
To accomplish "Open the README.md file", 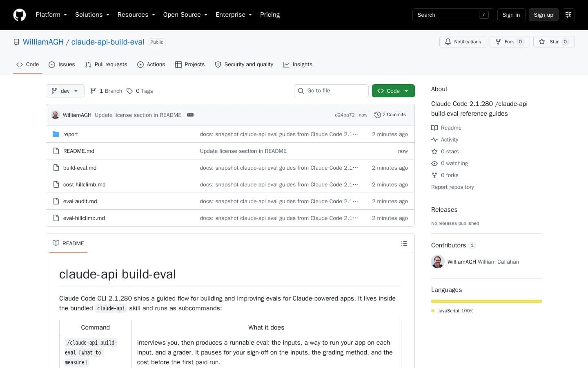I will point(79,151).
